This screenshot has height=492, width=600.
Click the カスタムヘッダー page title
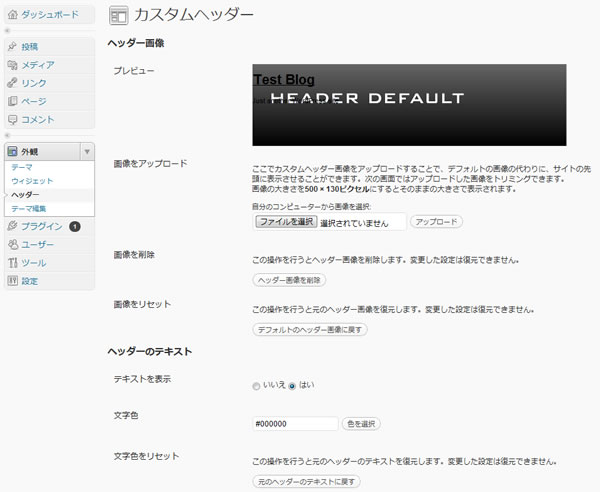click(194, 15)
